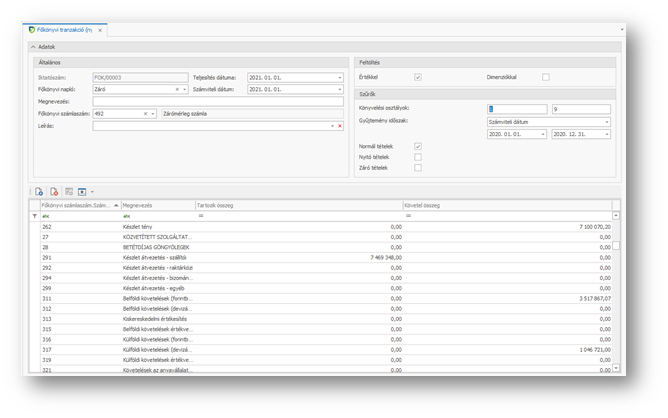
Task: Collapse the Adatok section
Action: [33, 47]
